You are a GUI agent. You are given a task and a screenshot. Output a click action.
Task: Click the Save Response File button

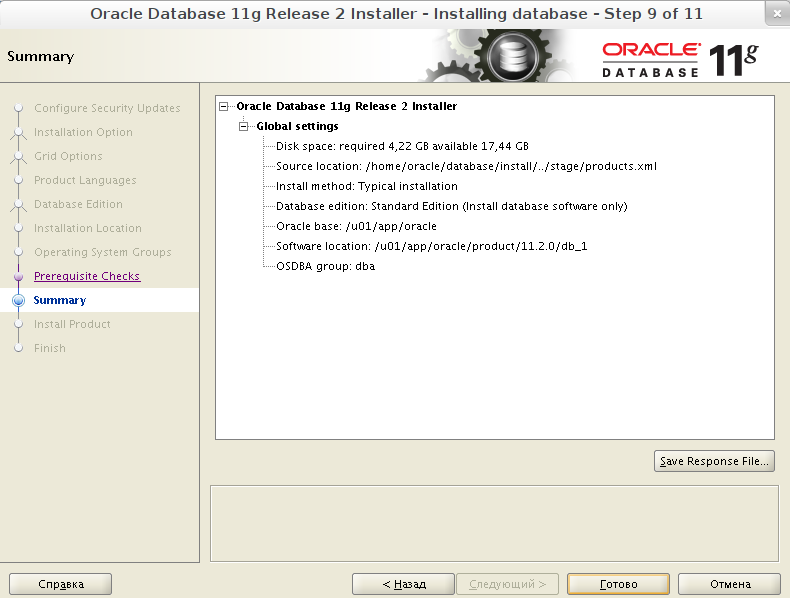pos(714,461)
